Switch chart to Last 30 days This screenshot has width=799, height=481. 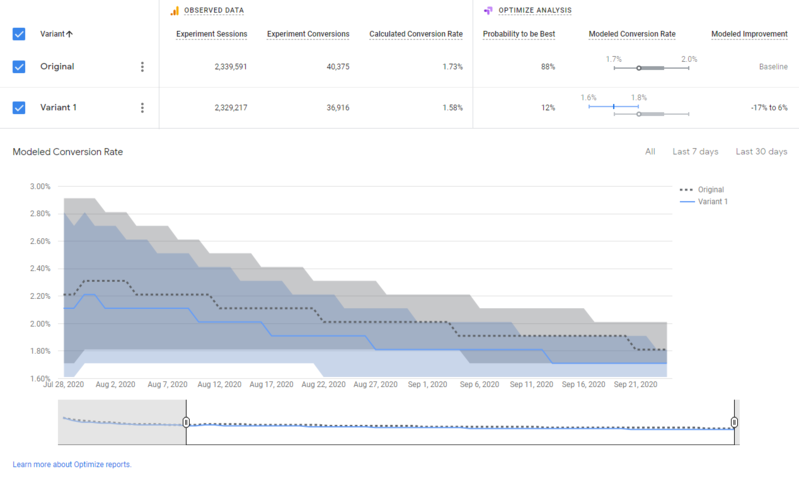coord(761,152)
